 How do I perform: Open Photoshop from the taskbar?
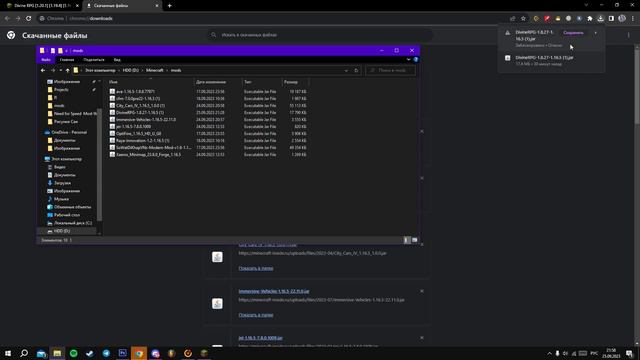(122, 353)
